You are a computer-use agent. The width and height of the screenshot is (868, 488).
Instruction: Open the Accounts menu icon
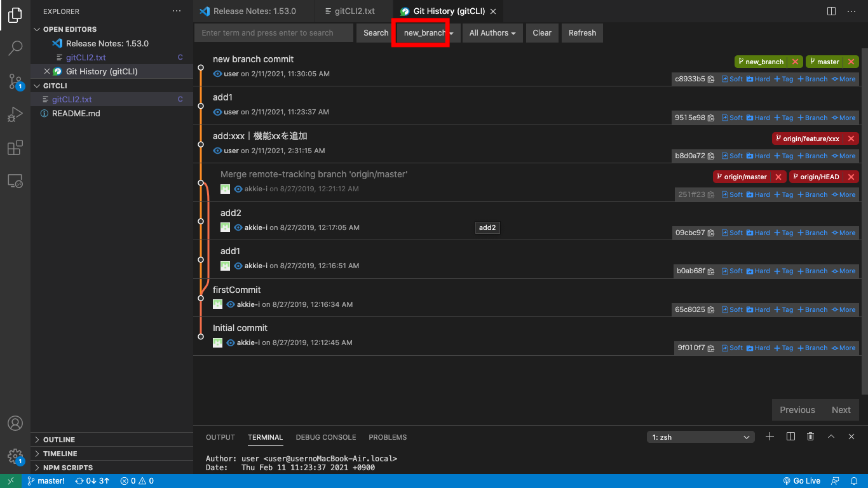[15, 423]
